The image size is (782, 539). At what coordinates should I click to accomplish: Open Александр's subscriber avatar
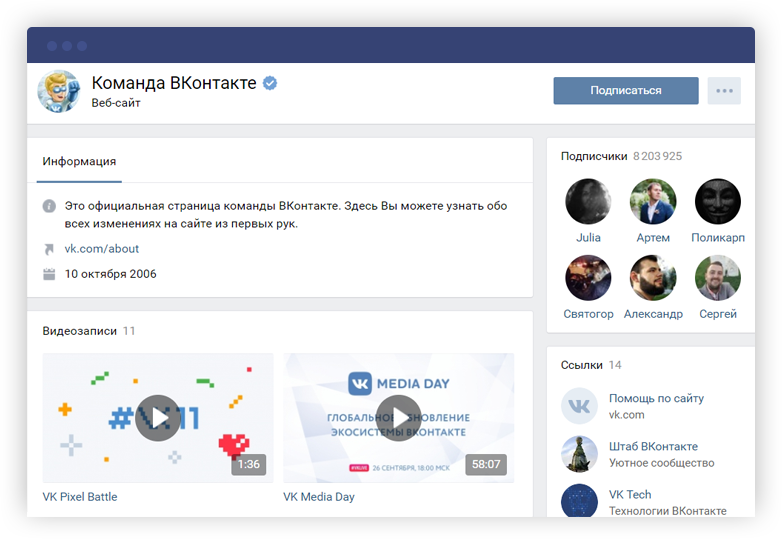653,278
